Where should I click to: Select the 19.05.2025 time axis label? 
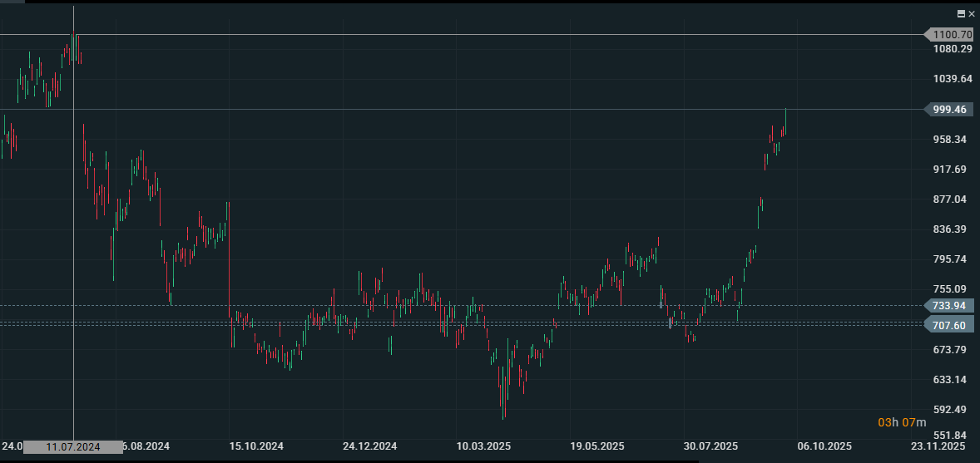(x=597, y=446)
